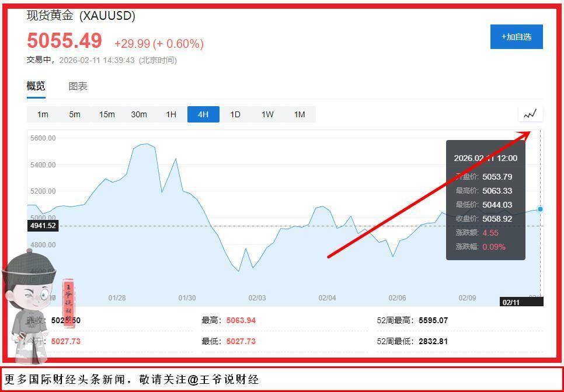Viewport: 564px width, 392px height.
Task: Click the tooltip close price 5058.92
Action: (497, 219)
